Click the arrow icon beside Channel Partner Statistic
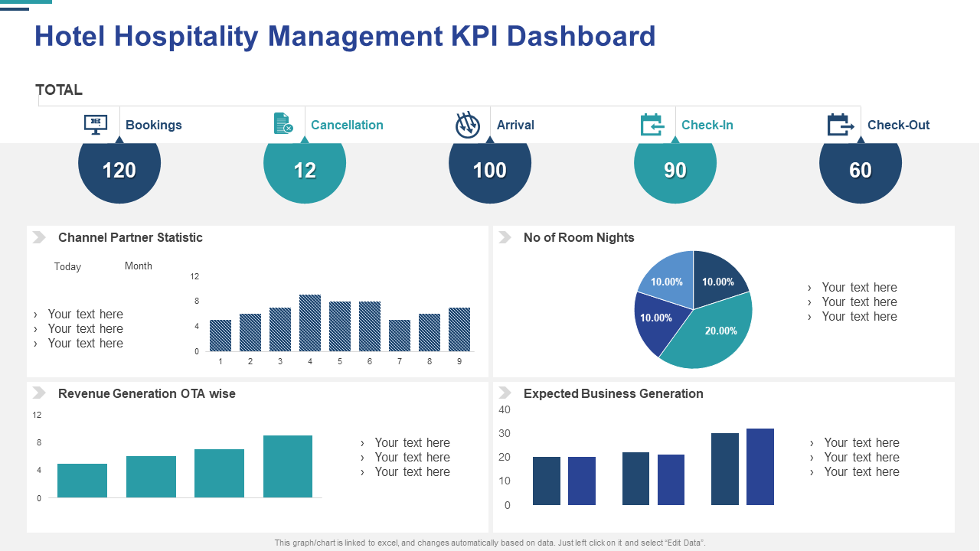This screenshot has width=980, height=551. pyautogui.click(x=38, y=237)
